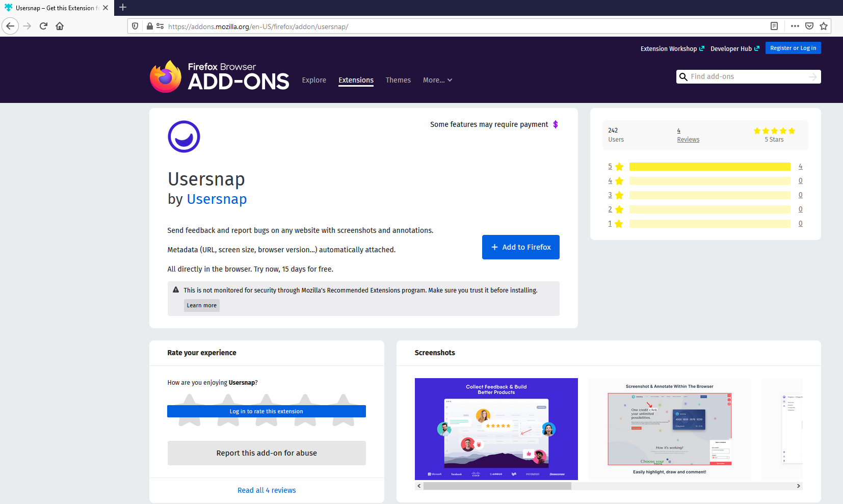Viewport: 843px width, 504px height.
Task: Read all 4 reviews
Action: click(267, 490)
